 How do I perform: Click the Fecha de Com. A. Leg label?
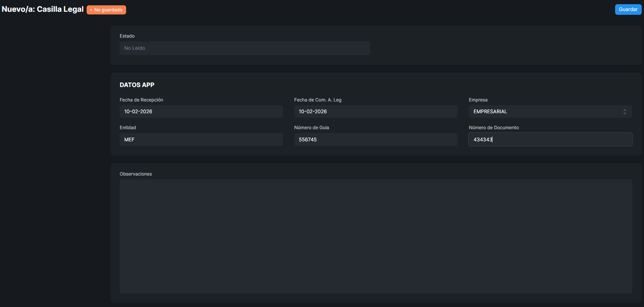coord(318,100)
